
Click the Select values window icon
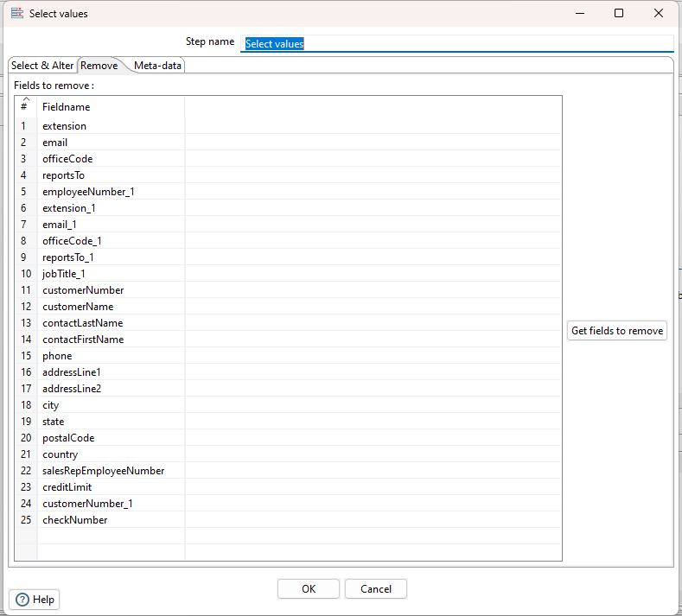tap(16, 13)
